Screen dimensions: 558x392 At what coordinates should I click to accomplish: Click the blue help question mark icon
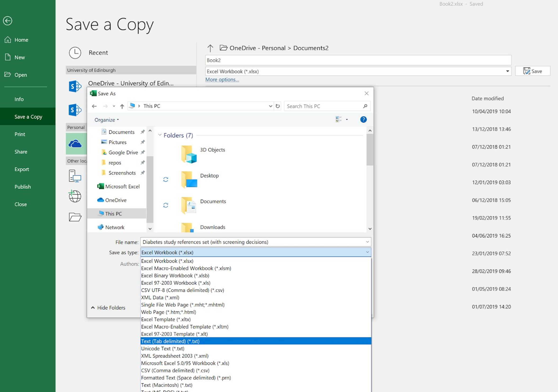click(363, 120)
